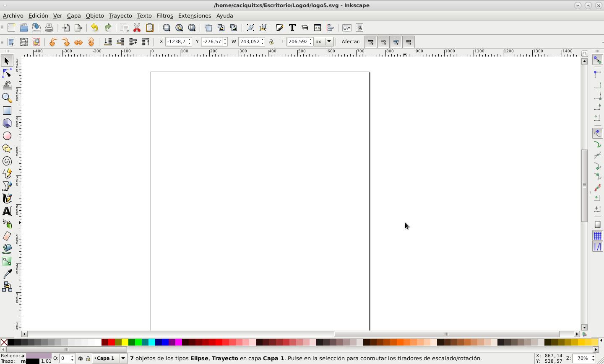Click the zoom percentage stepper arrows

[593, 358]
